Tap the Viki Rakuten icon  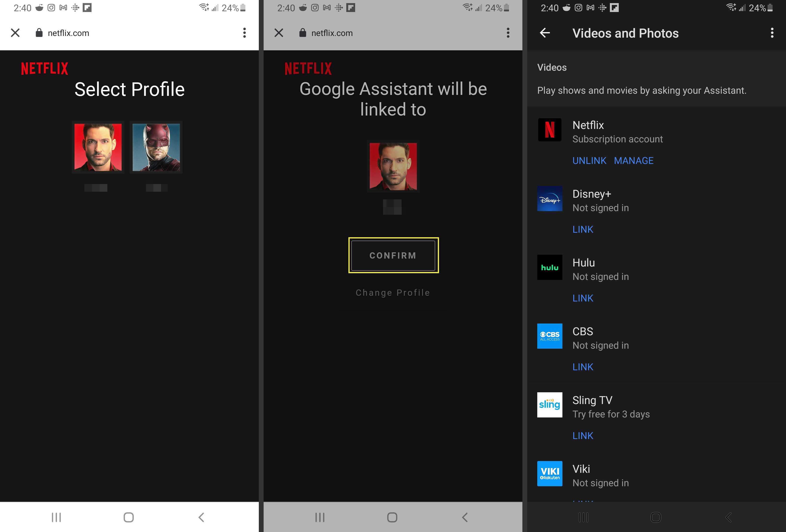pos(549,474)
